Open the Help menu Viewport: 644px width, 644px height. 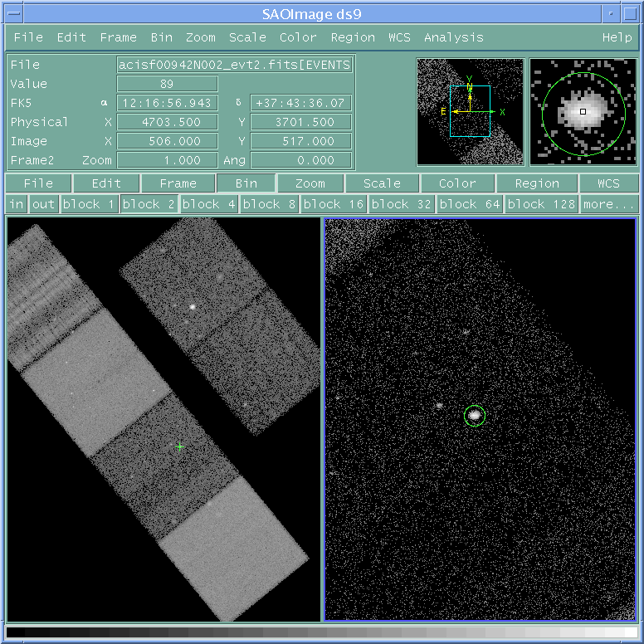coord(617,37)
